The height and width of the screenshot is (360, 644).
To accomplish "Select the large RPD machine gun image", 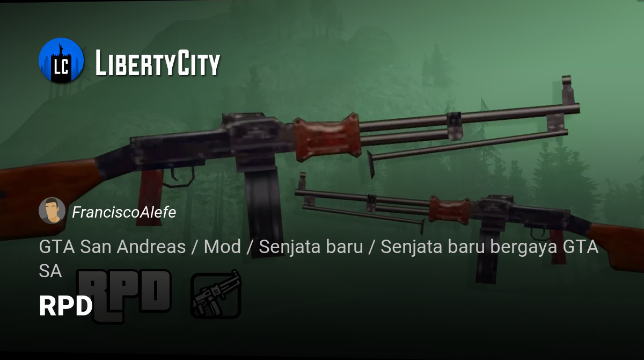I will coord(290,161).
